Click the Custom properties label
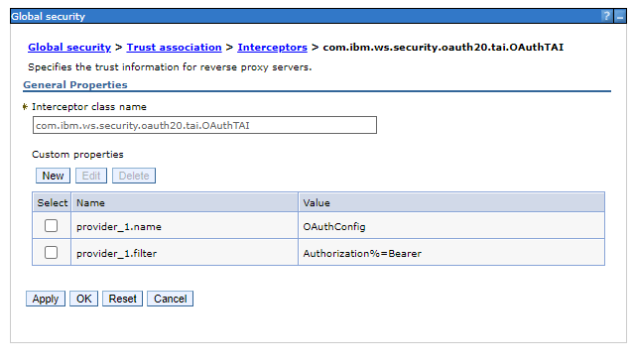634x364 pixels. point(77,155)
